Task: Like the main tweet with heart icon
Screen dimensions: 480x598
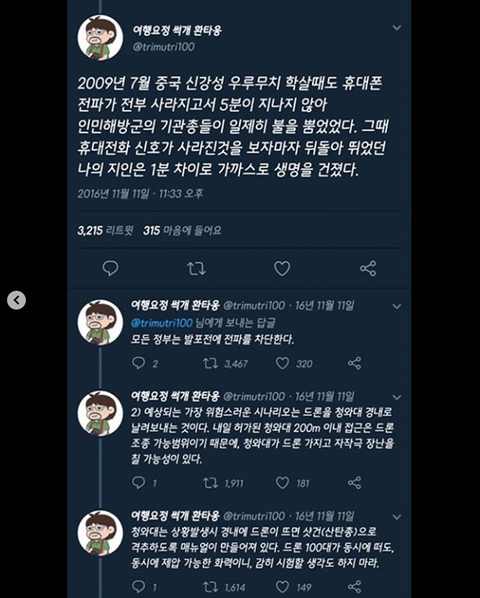Action: (x=282, y=268)
